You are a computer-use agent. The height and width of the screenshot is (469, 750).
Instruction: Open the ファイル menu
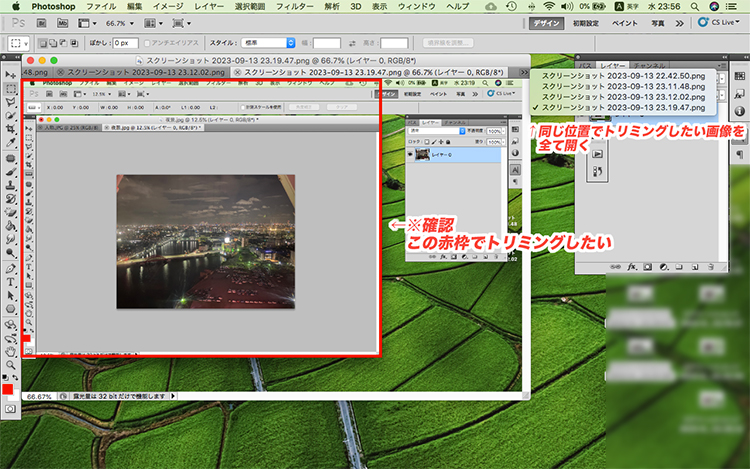tap(101, 6)
